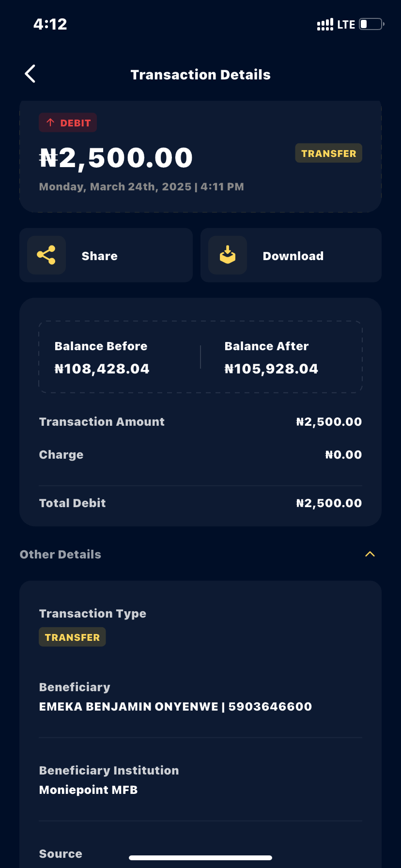
Task: Tap the cellular signal bars icon
Action: coord(325,24)
